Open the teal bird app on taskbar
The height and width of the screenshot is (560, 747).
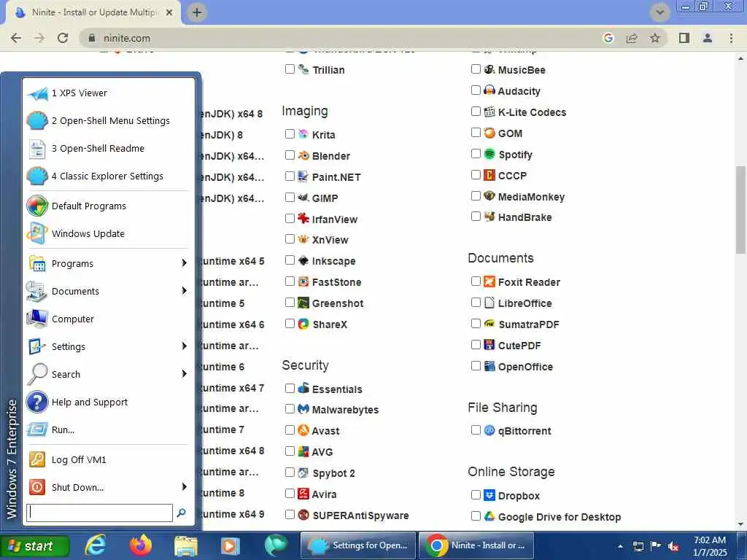pos(276,545)
